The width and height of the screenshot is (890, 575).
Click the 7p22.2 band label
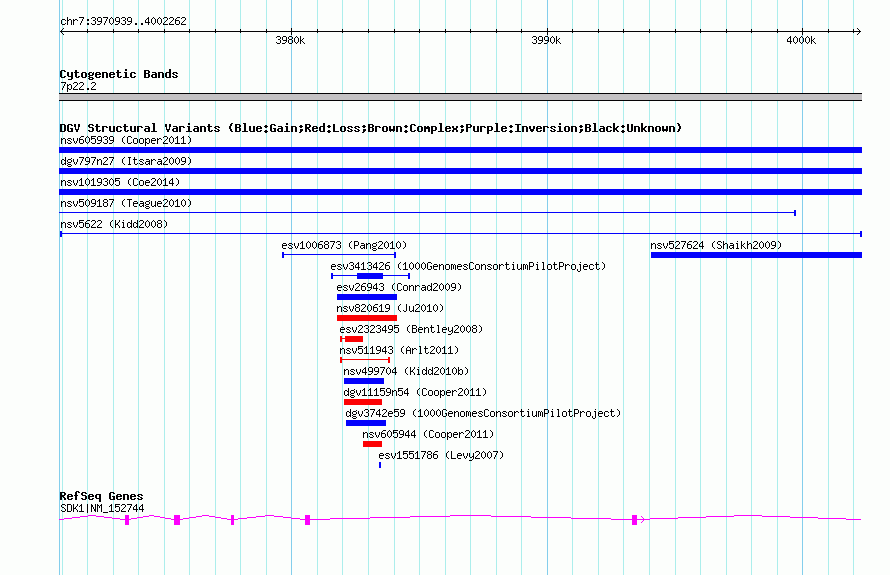(78, 86)
